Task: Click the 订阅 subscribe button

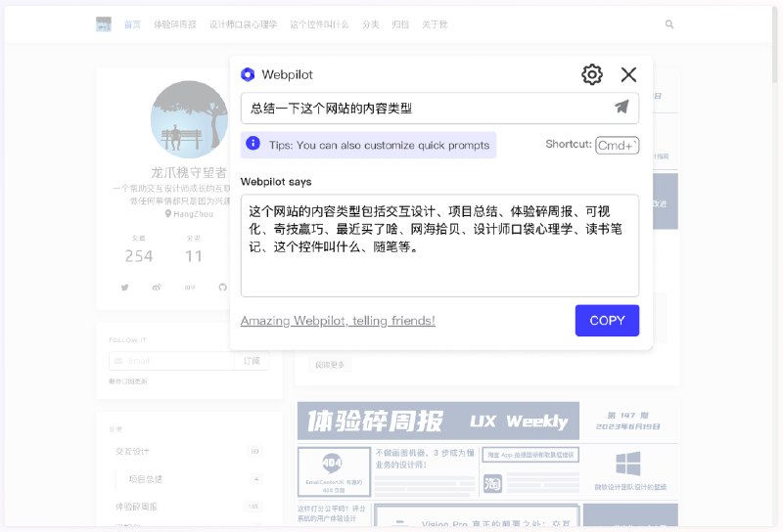Action: click(x=252, y=361)
